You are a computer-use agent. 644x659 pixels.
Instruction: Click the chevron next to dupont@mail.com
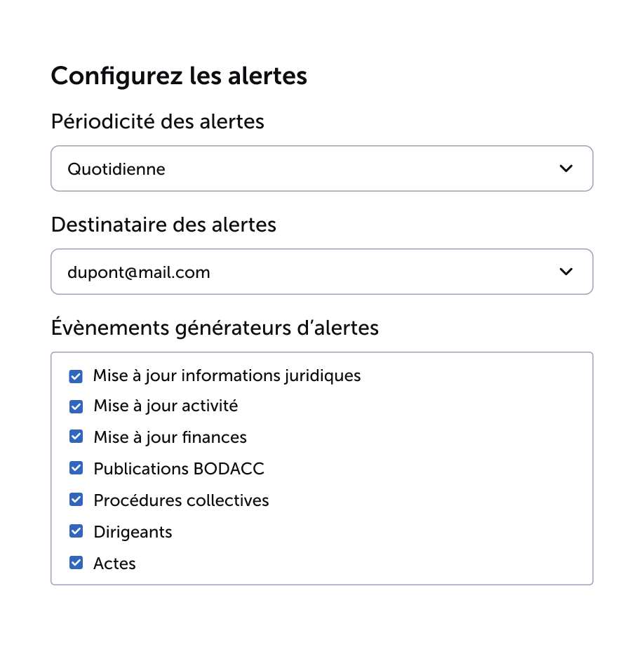(x=566, y=272)
